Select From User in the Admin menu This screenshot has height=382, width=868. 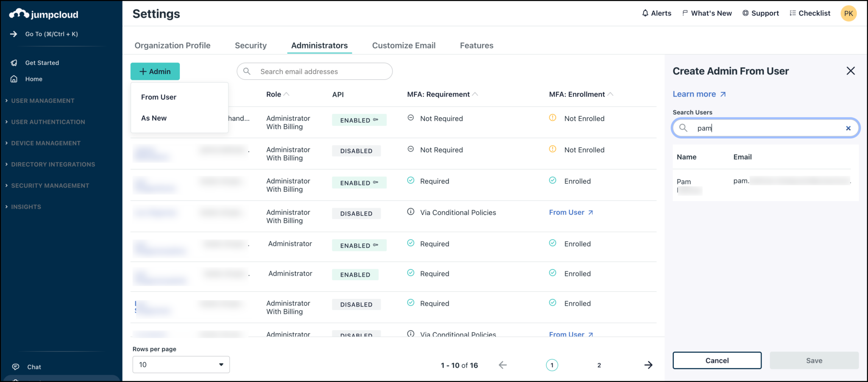coord(159,97)
